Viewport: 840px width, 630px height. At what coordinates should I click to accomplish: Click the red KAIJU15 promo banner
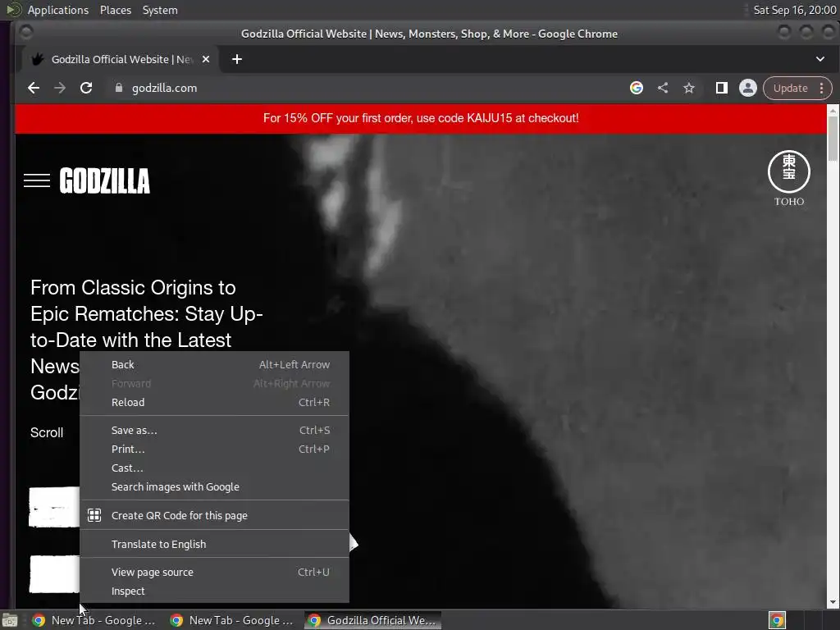pos(421,118)
